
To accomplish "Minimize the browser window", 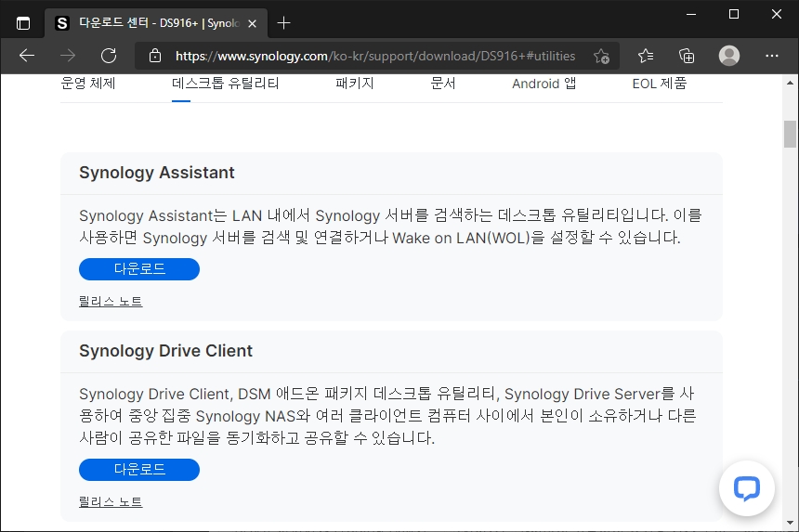I will click(691, 14).
